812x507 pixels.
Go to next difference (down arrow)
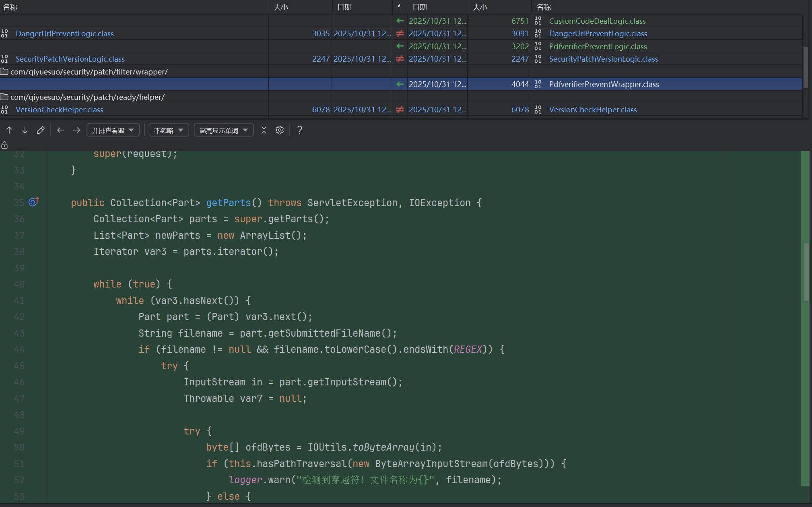25,130
